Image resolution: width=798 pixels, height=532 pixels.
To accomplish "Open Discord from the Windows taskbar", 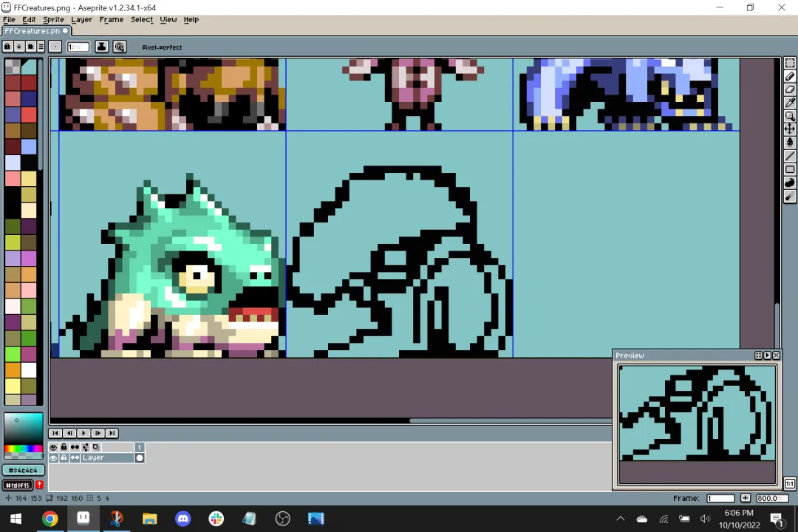I will [183, 519].
